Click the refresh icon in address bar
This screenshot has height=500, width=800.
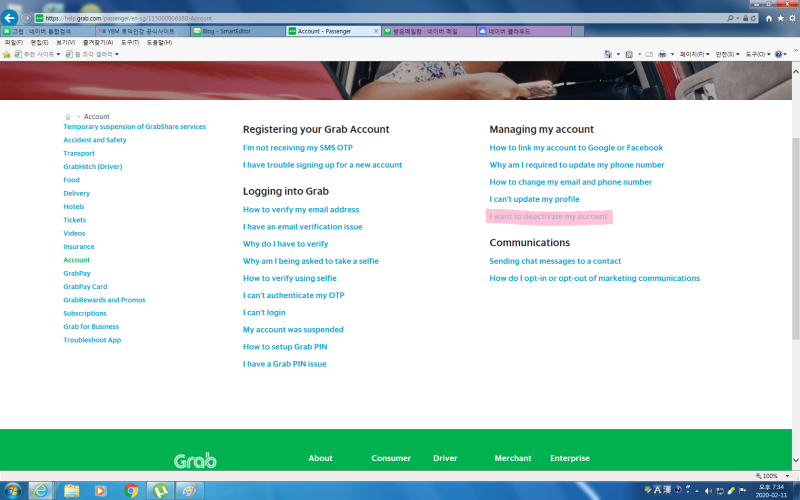pos(753,18)
